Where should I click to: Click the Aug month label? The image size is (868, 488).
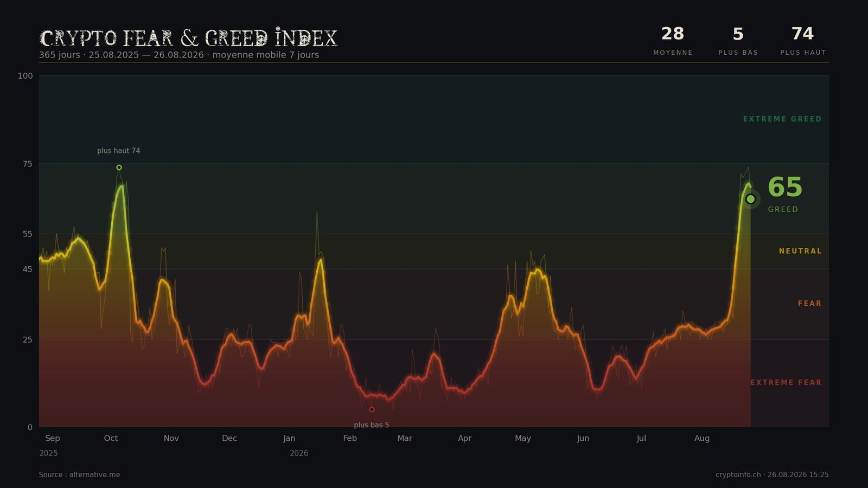click(x=702, y=438)
